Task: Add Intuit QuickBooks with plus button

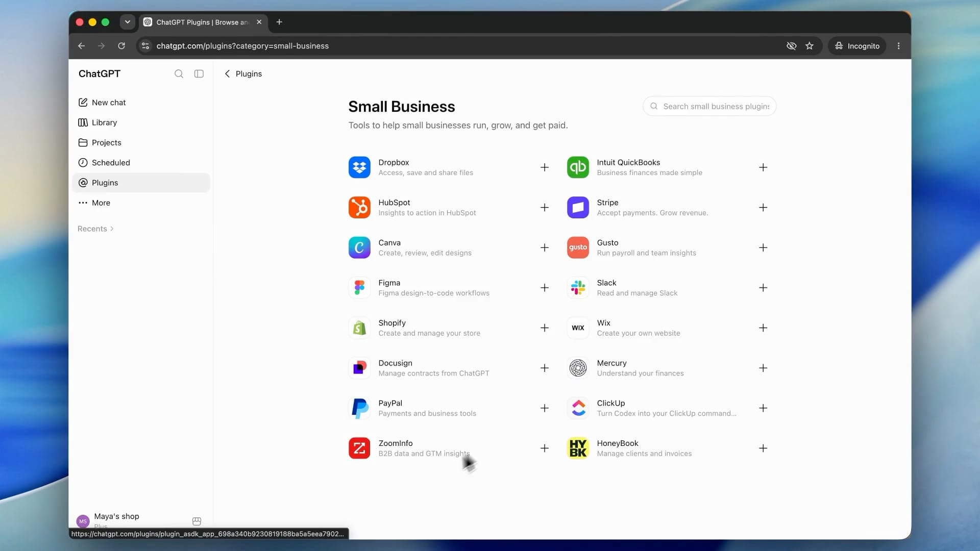Action: 763,167
